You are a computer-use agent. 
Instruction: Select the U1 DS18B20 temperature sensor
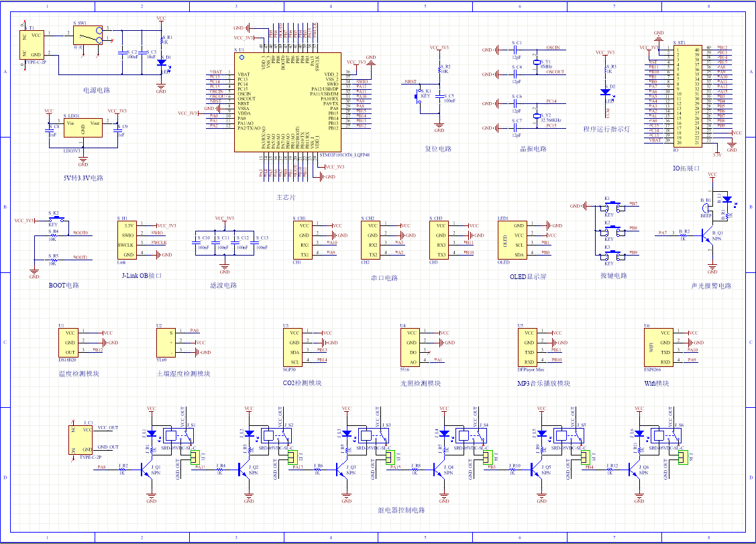tap(68, 343)
